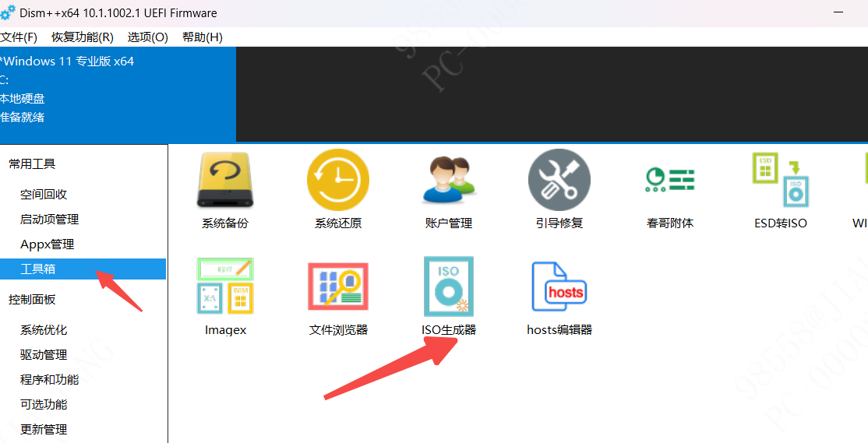
Task: Click the 控制面板 section header
Action: coord(32,299)
